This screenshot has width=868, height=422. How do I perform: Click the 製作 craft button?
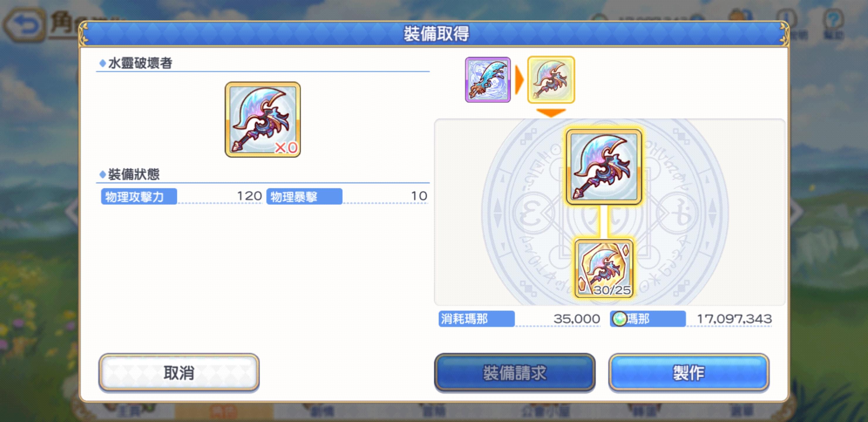pos(689,372)
